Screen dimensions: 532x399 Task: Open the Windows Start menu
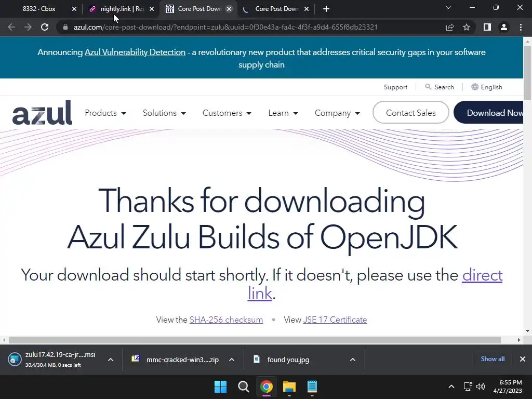tap(220, 387)
